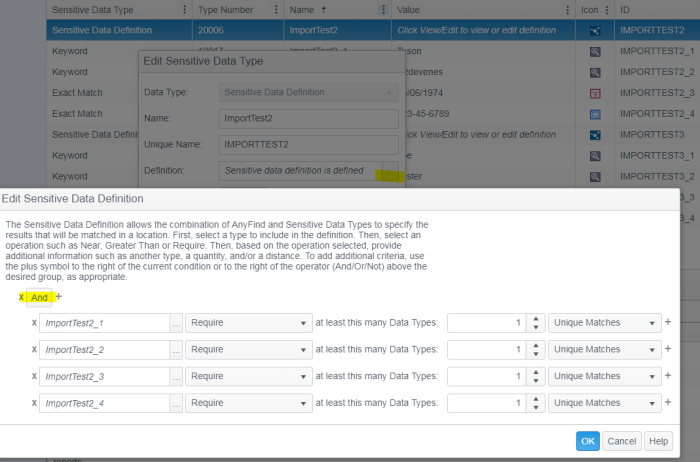The height and width of the screenshot is (462, 700).
Task: Add condition after ImportTest2_1 row
Action: [x=668, y=323]
